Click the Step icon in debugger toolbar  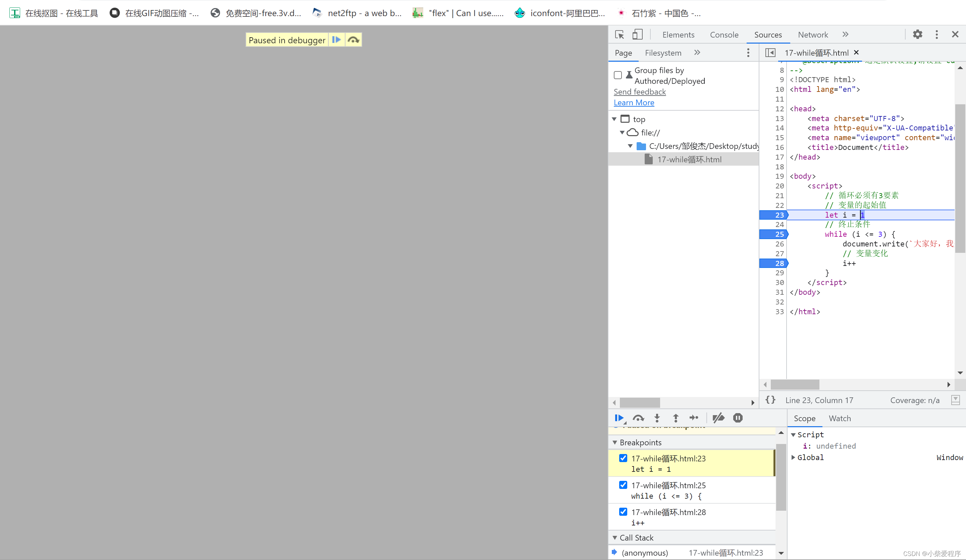coord(694,418)
